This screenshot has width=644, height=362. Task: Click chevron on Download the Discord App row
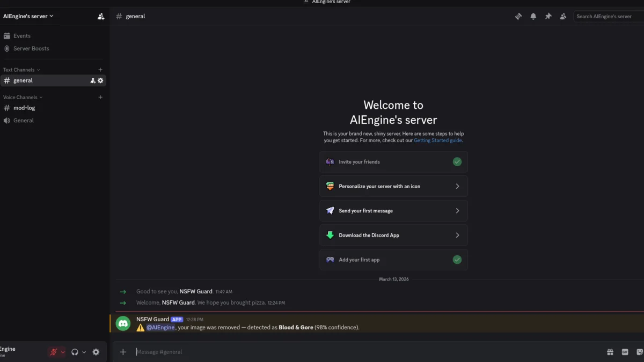coord(457,235)
